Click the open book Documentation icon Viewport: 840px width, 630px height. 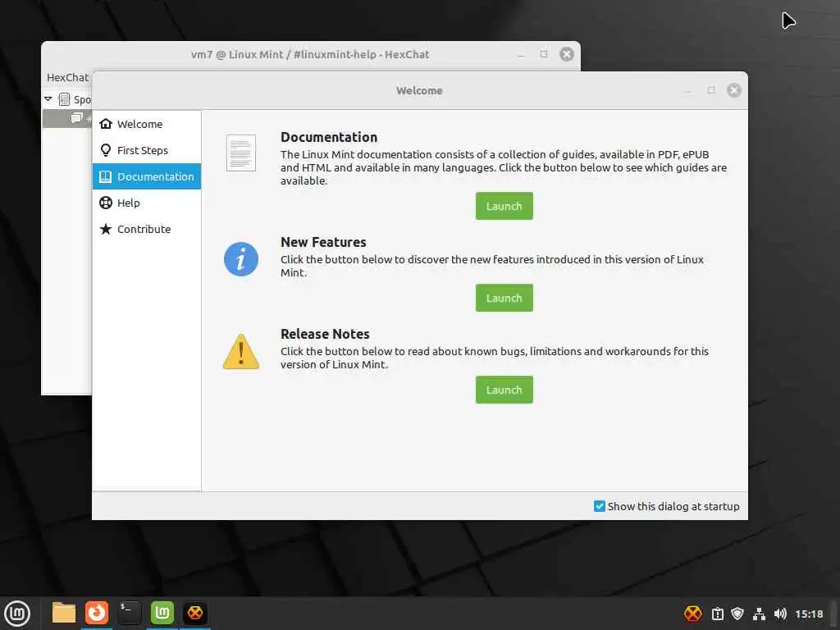pos(106,176)
